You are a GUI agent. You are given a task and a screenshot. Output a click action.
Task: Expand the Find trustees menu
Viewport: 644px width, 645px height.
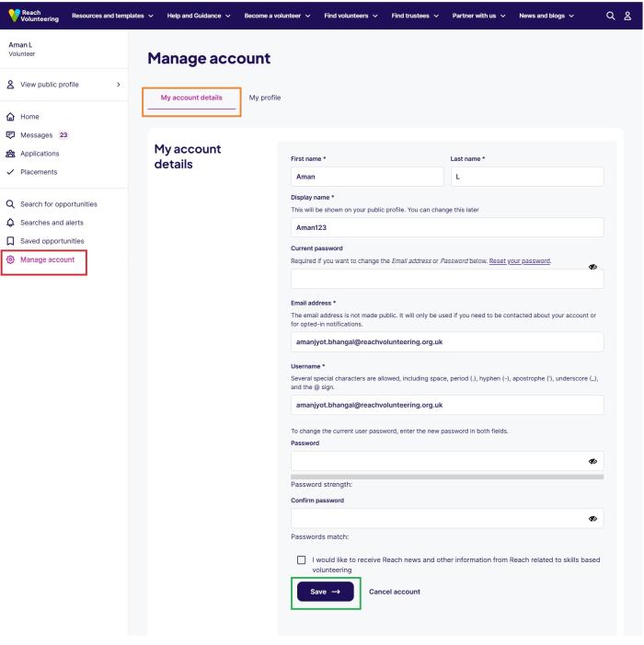tap(415, 16)
